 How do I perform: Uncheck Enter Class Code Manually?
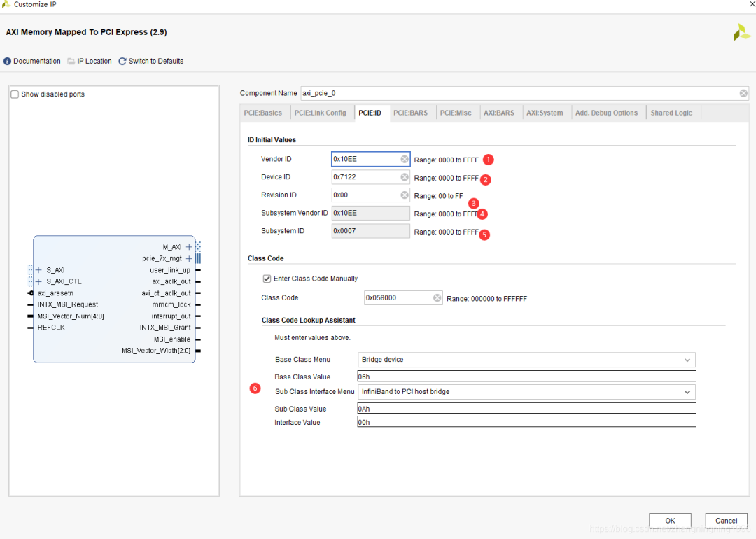click(267, 279)
